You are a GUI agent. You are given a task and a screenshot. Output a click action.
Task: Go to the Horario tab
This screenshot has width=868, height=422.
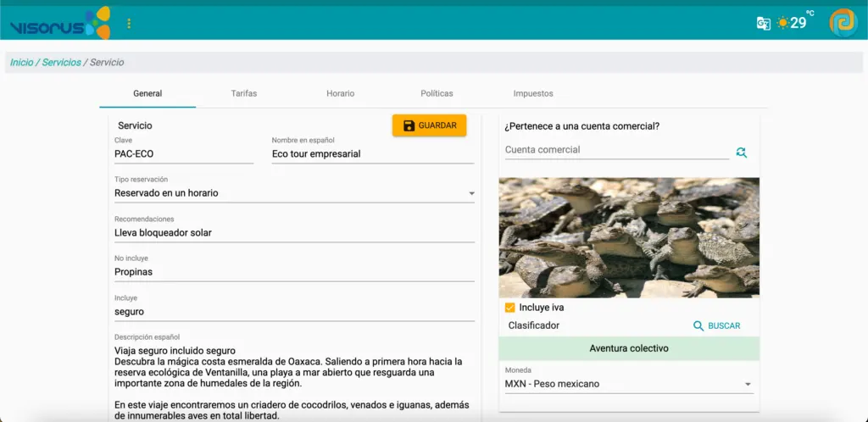coord(341,93)
